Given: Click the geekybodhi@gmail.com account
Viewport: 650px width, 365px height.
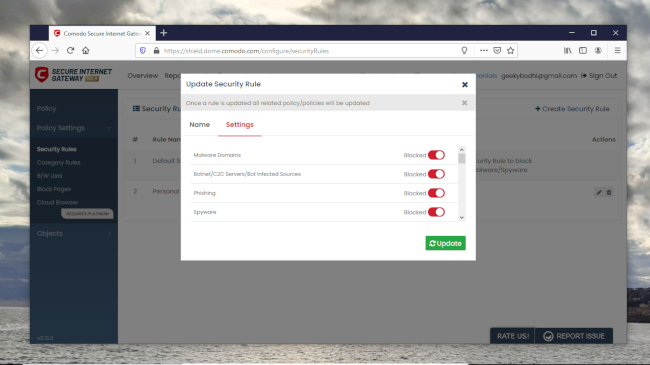Looking at the screenshot, I should (x=539, y=75).
